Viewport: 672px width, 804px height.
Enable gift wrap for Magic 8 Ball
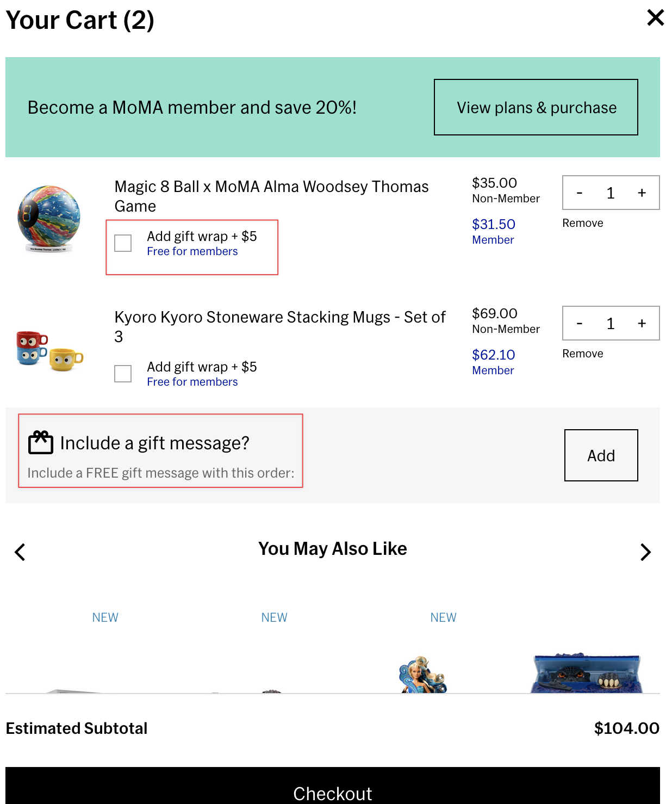123,243
